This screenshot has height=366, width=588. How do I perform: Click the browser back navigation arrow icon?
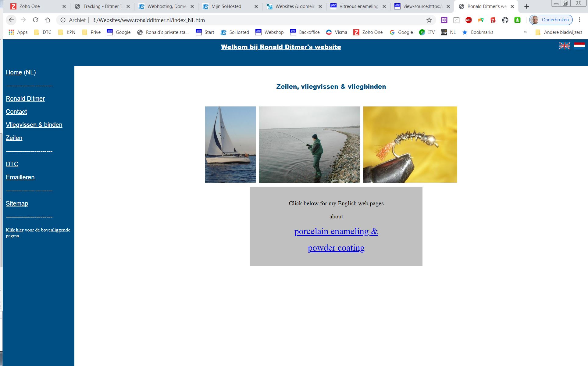(x=11, y=20)
